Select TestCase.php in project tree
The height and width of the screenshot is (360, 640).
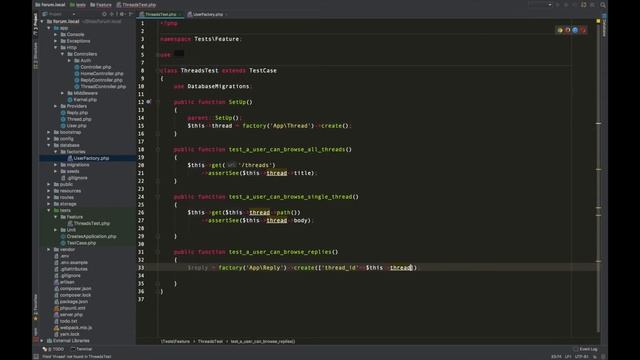81,243
